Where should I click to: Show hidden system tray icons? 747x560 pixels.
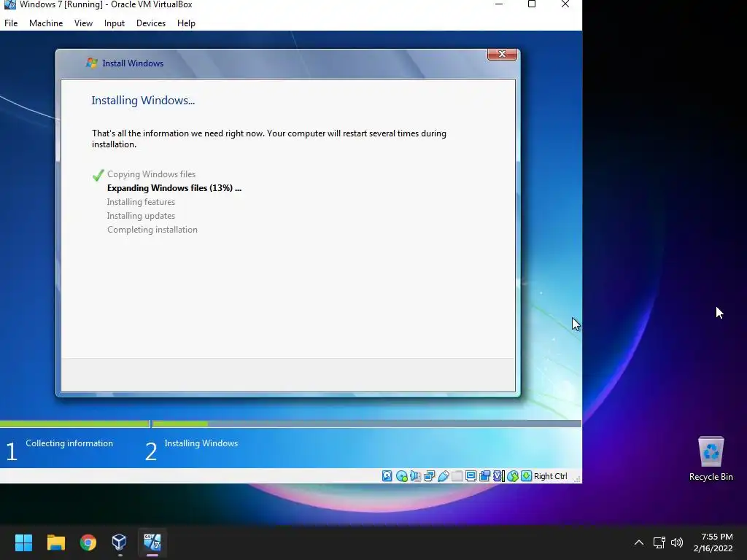[639, 542]
